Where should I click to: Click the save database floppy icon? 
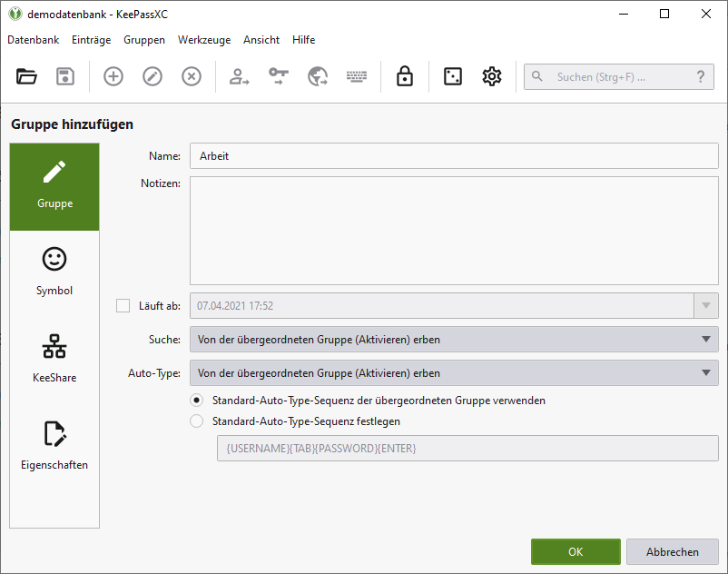pos(65,77)
